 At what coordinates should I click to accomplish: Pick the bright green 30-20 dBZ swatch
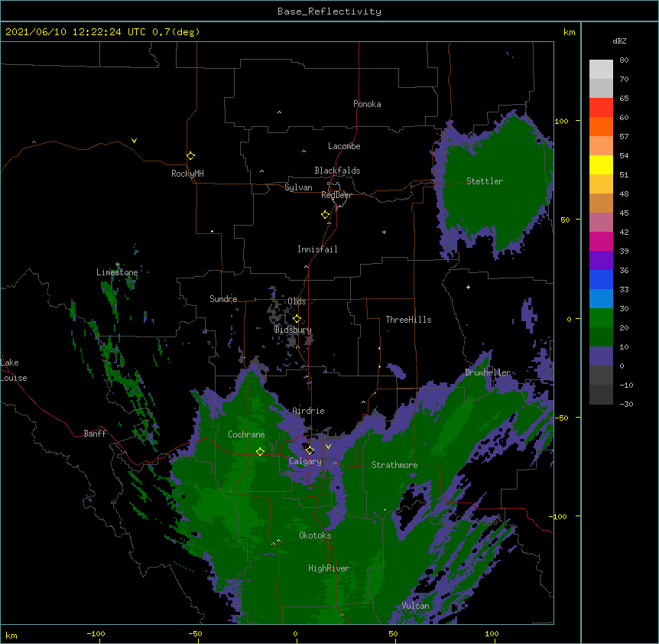601,318
